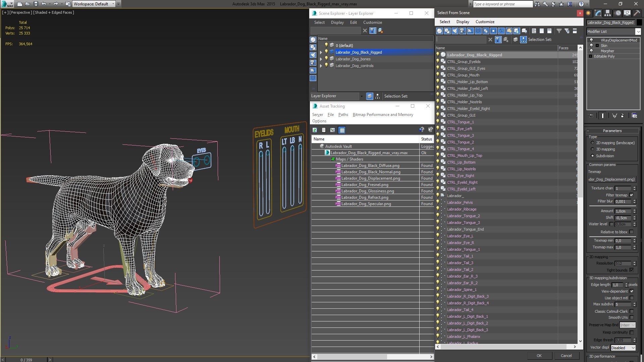Click the Texmap Displacement.png map button
Screen dimensions: 644x362
click(612, 179)
